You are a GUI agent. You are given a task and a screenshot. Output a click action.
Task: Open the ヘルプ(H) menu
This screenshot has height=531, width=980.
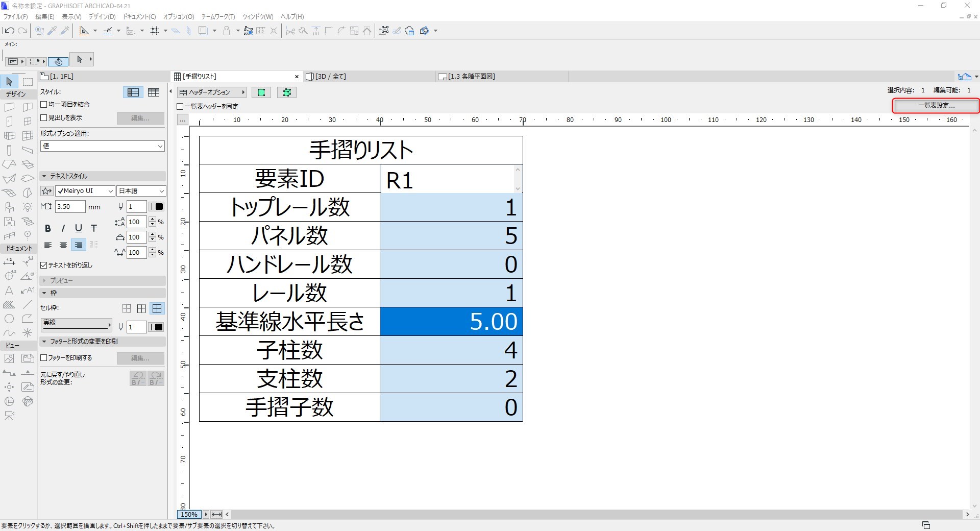pos(292,17)
